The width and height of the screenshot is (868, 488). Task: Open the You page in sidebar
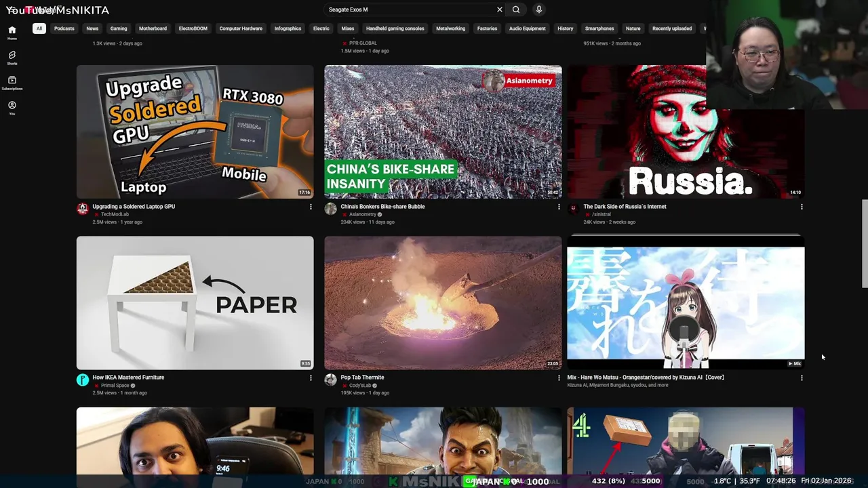click(x=12, y=108)
